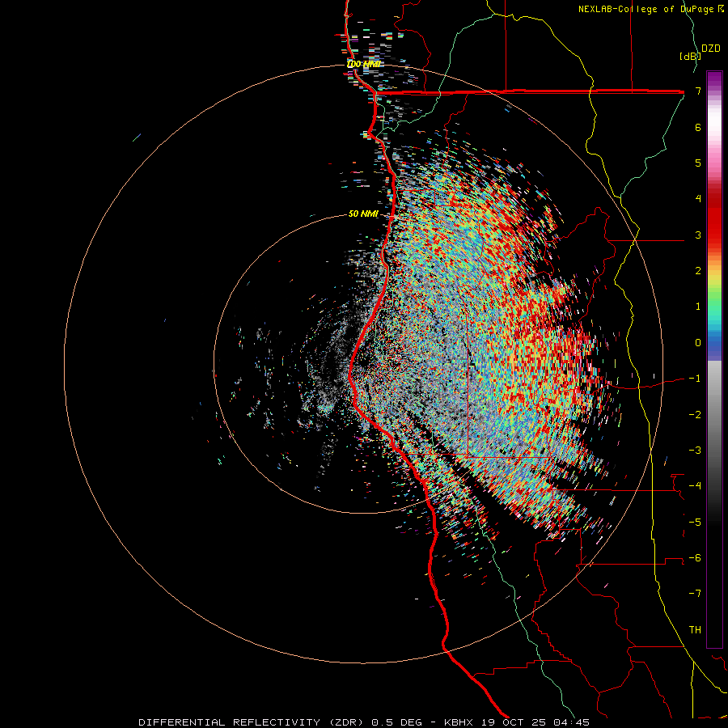
Task: Click the 19 OCT 25 04:45 timestamp
Action: (534, 722)
